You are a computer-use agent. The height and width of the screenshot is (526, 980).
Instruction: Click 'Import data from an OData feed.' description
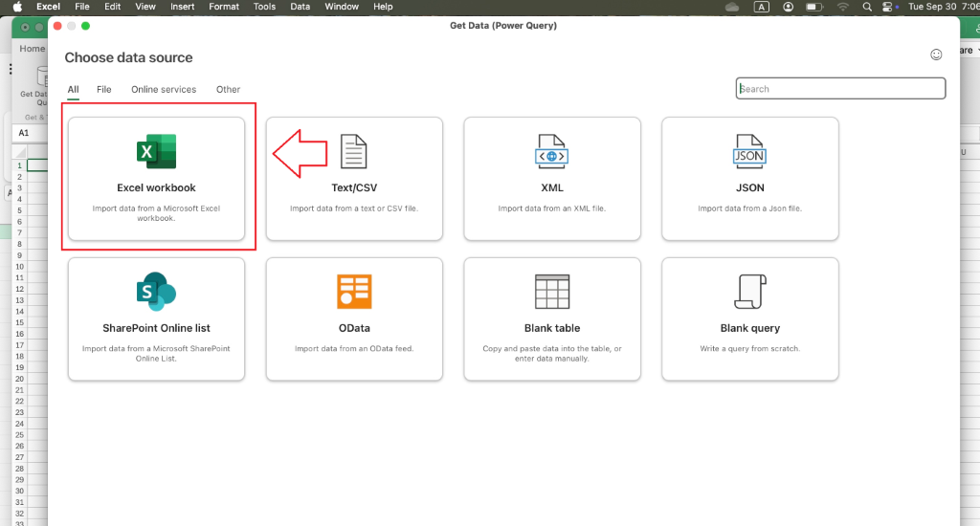click(354, 348)
